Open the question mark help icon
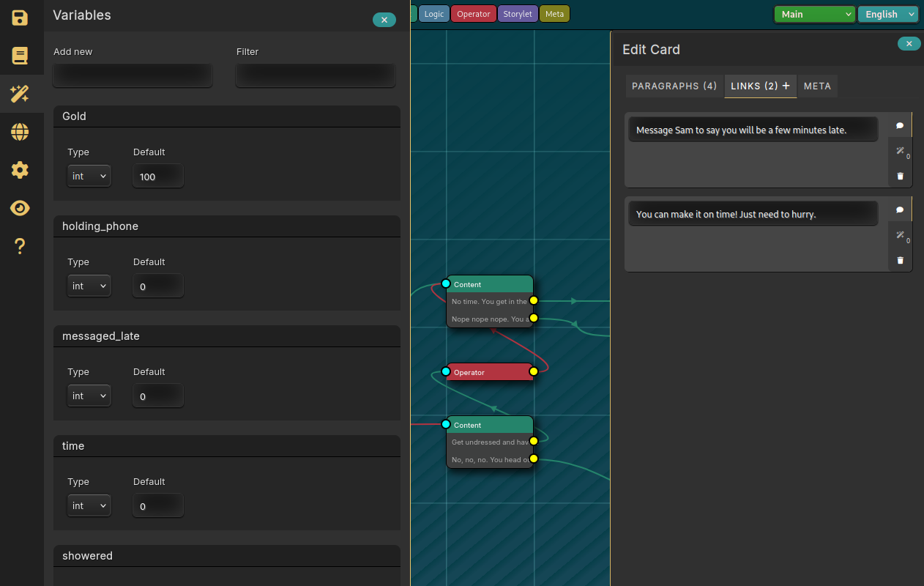Image resolution: width=924 pixels, height=586 pixels. tap(20, 246)
